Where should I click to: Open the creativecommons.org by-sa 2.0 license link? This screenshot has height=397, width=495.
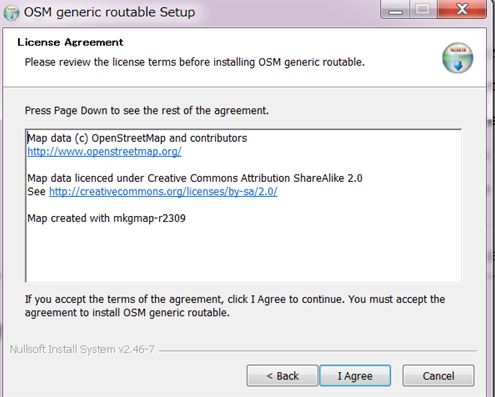163,191
